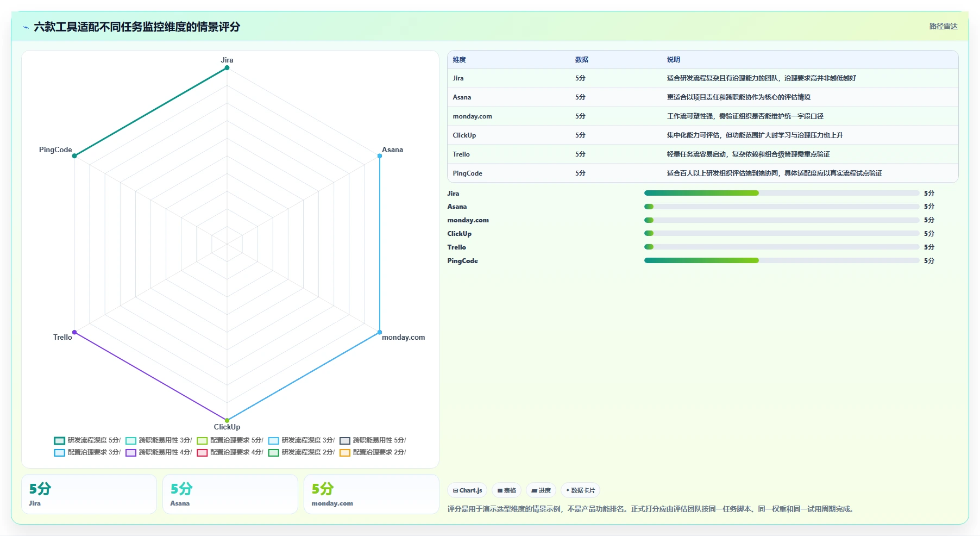Viewport: 980px width, 536px height.
Task: Click the ClickUp progress bar
Action: click(x=782, y=233)
